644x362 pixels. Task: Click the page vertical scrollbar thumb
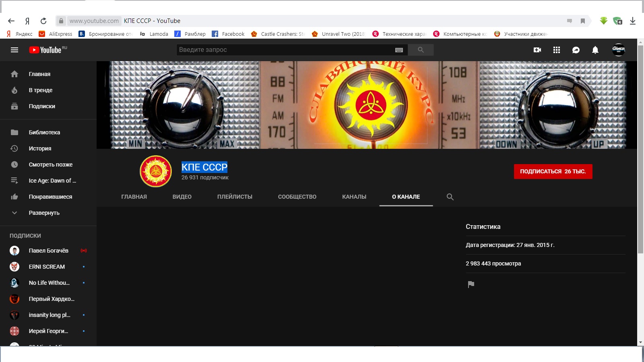pyautogui.click(x=640, y=149)
